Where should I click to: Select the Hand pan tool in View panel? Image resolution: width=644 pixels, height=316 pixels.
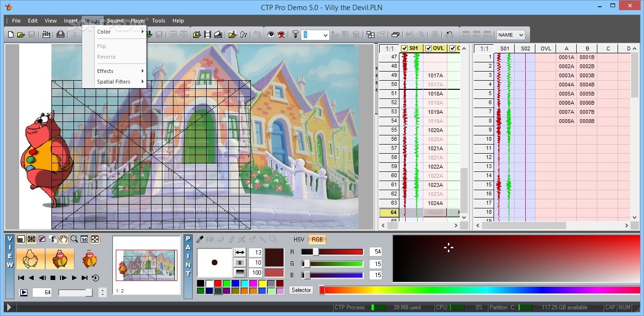(x=63, y=239)
